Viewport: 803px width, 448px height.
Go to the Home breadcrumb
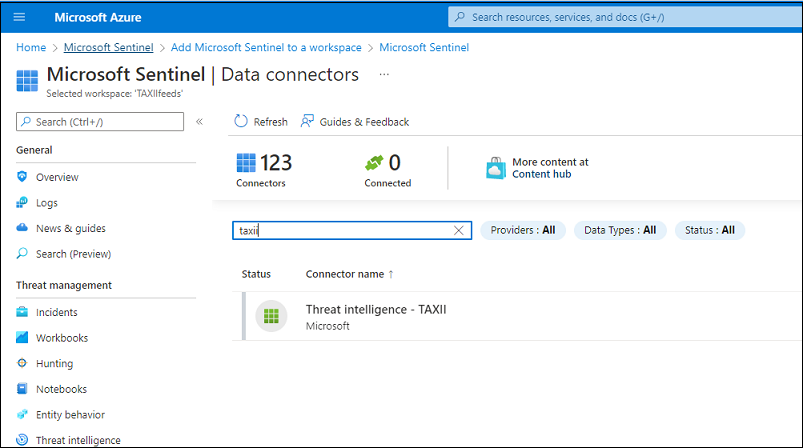pos(31,48)
